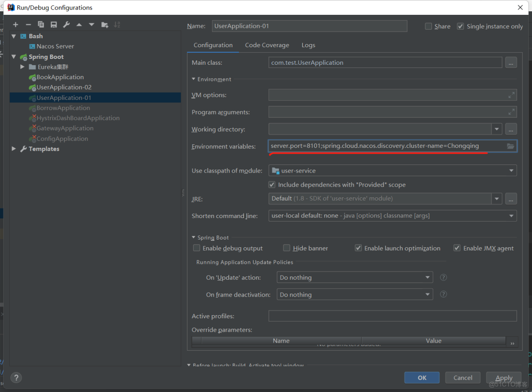Open Edit Templates with the wrench icon
Screen dimensions: 532x392
click(66, 25)
